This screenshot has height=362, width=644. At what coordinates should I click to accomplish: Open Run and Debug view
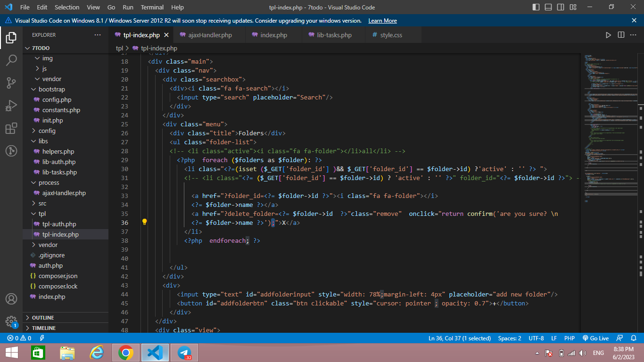[x=11, y=106]
